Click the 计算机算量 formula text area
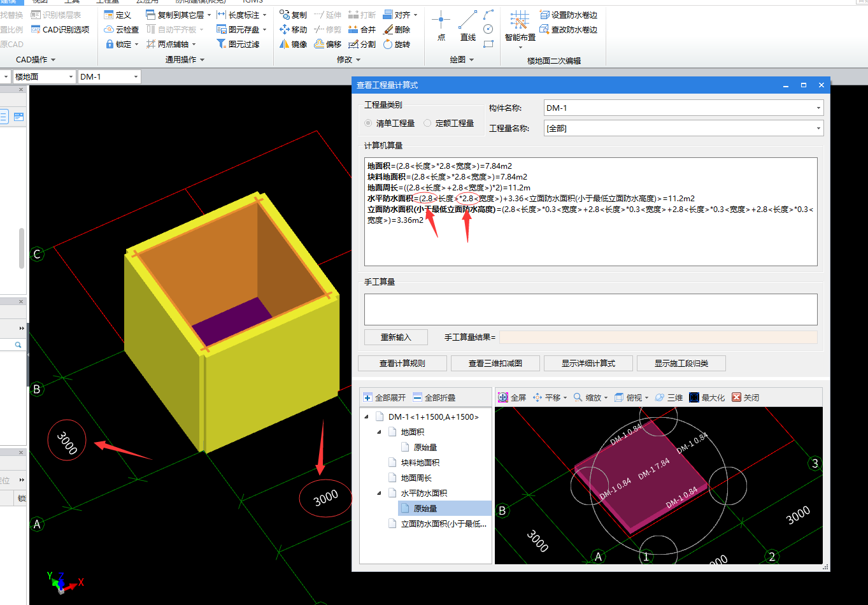The image size is (868, 605). pyautogui.click(x=591, y=211)
